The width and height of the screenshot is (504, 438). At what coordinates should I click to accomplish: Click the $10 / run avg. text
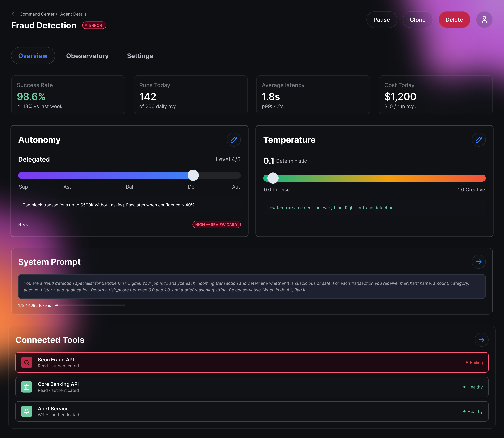click(400, 106)
